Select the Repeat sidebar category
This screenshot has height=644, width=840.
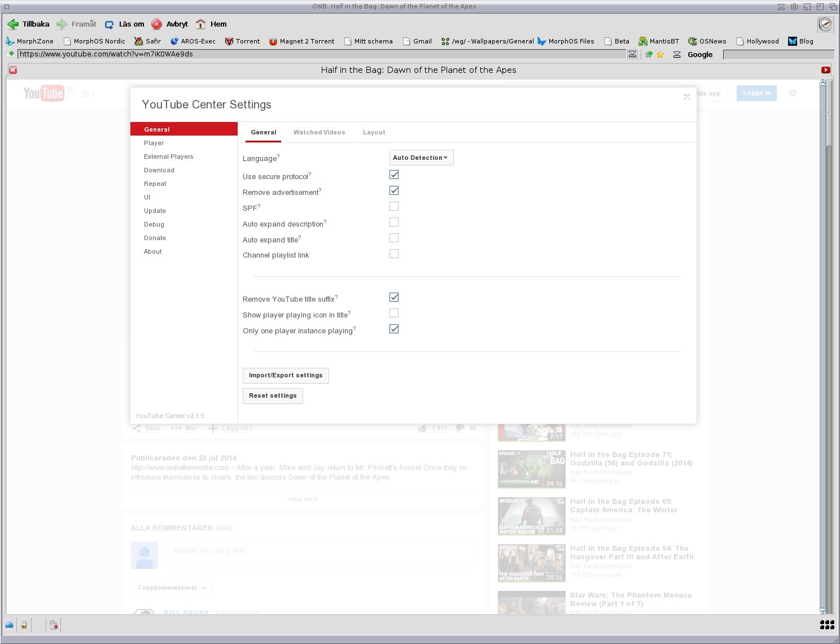184,184
